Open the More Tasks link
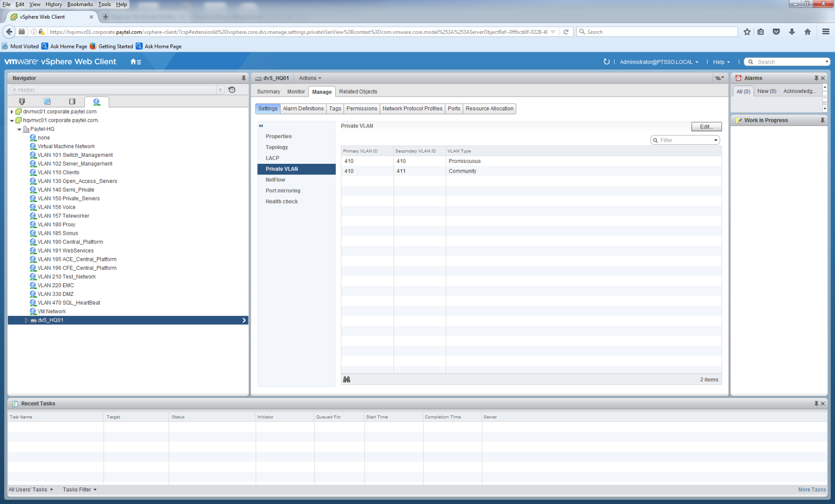This screenshot has width=835, height=504. [x=812, y=490]
